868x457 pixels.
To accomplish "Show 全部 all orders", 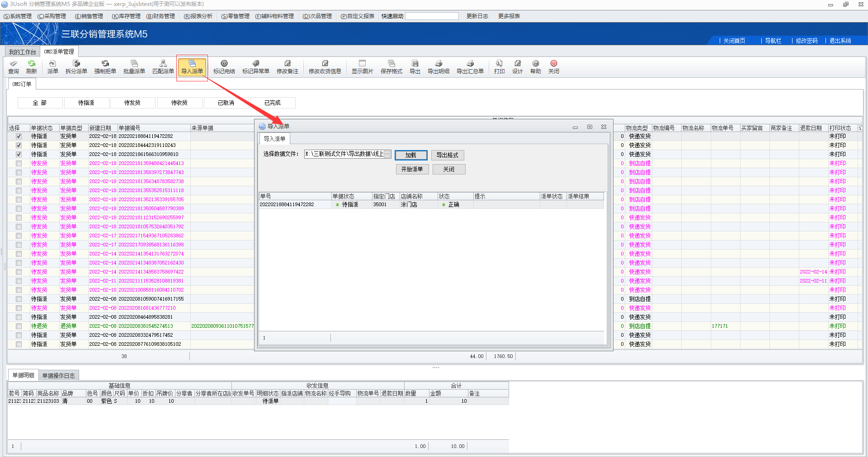I will coord(40,103).
